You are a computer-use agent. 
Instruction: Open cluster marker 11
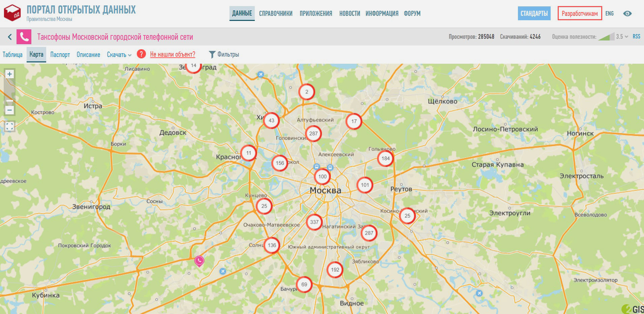(249, 153)
